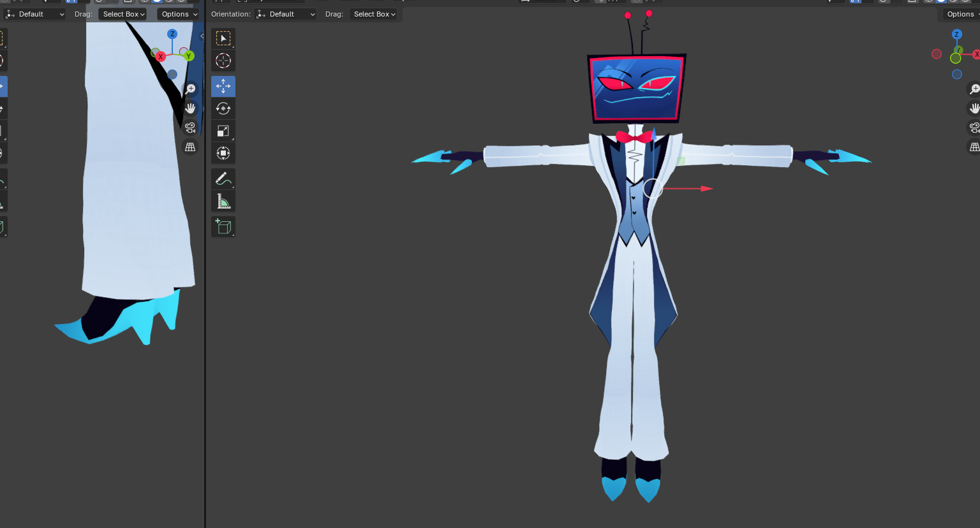The height and width of the screenshot is (528, 980).
Task: Open right viewport's Orientation Default dropdown
Action: click(x=286, y=14)
